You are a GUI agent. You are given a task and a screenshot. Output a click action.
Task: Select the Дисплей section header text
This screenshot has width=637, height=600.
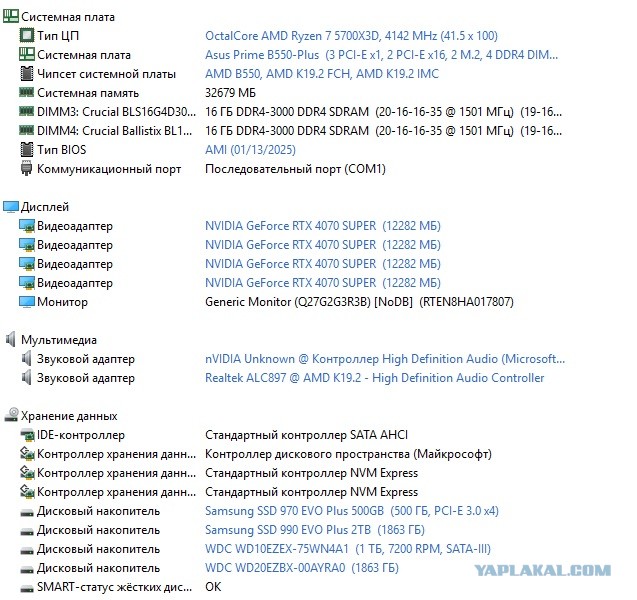(45, 207)
